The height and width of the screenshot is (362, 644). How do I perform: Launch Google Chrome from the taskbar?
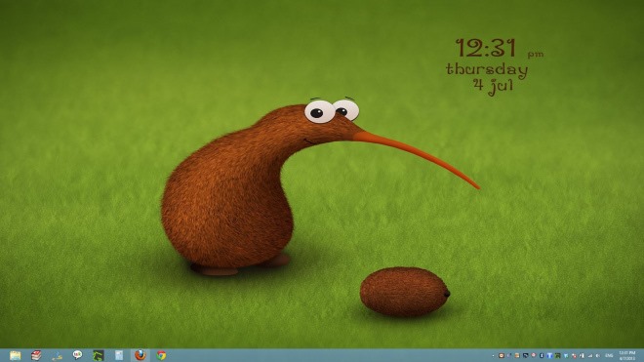(x=161, y=355)
